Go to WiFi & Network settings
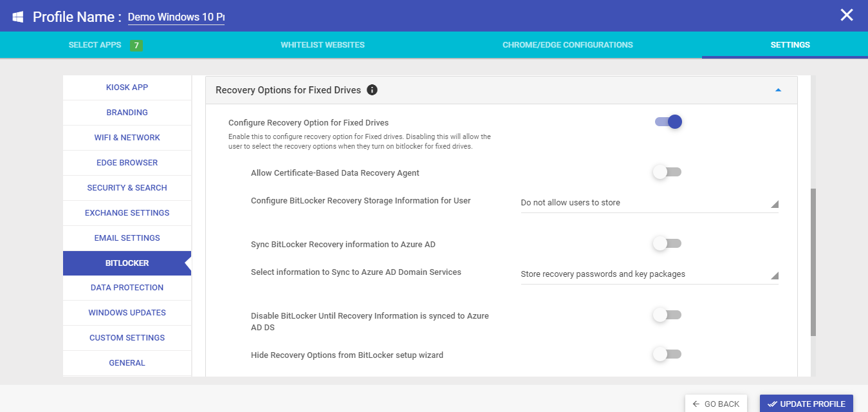 (127, 138)
